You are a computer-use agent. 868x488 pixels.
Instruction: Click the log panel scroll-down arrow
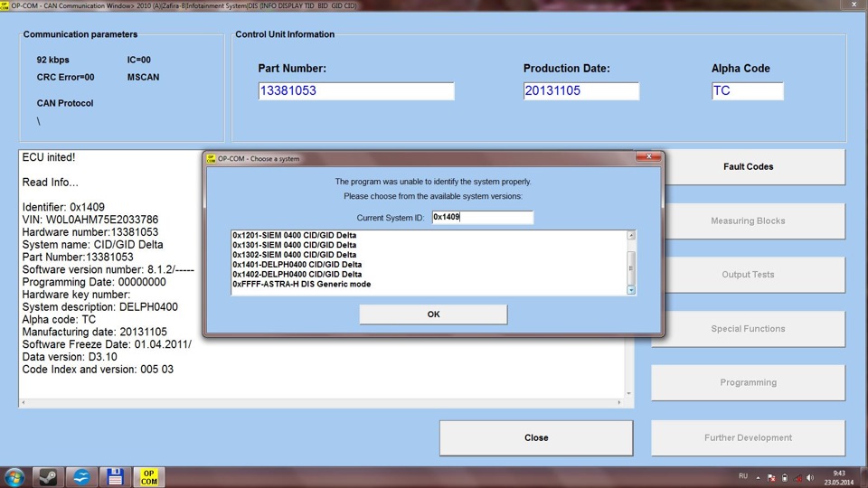[629, 393]
